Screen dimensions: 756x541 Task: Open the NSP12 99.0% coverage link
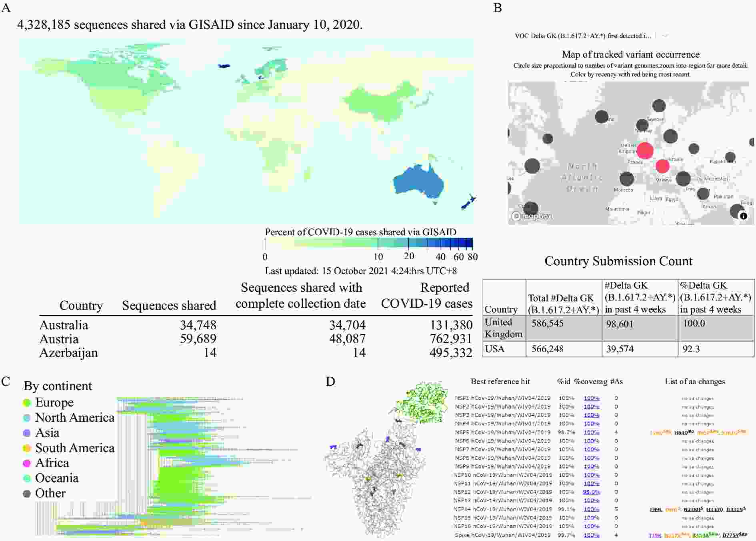click(591, 492)
